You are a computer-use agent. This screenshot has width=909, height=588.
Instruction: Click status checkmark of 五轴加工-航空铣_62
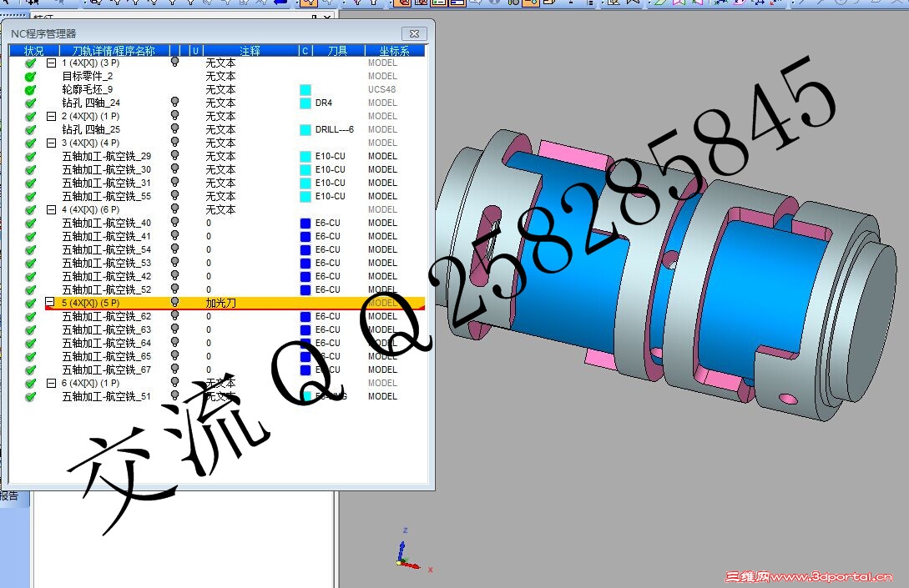click(x=30, y=317)
